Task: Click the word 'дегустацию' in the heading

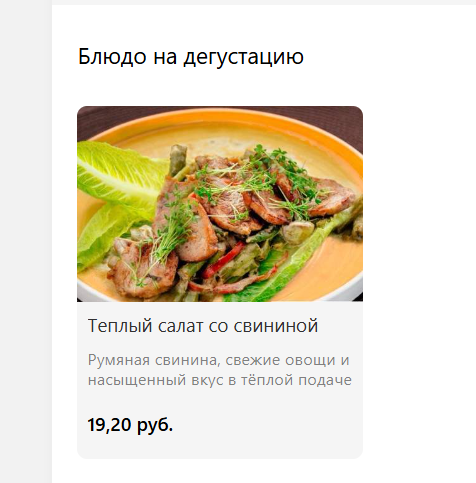Action: point(243,56)
